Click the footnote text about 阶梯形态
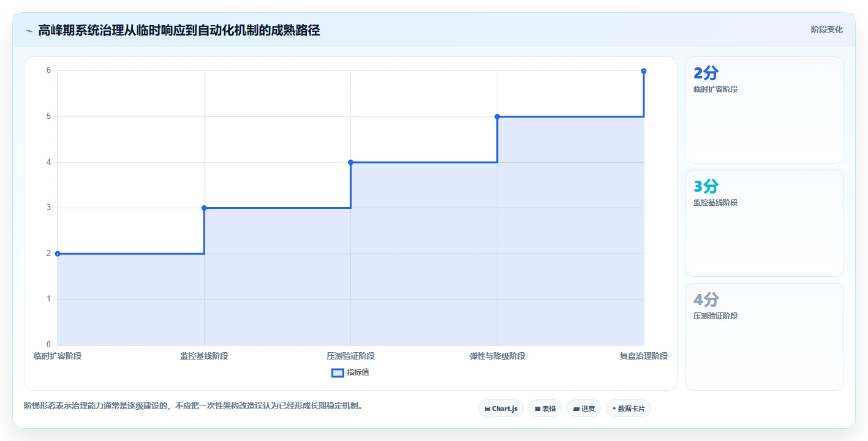 (193, 405)
